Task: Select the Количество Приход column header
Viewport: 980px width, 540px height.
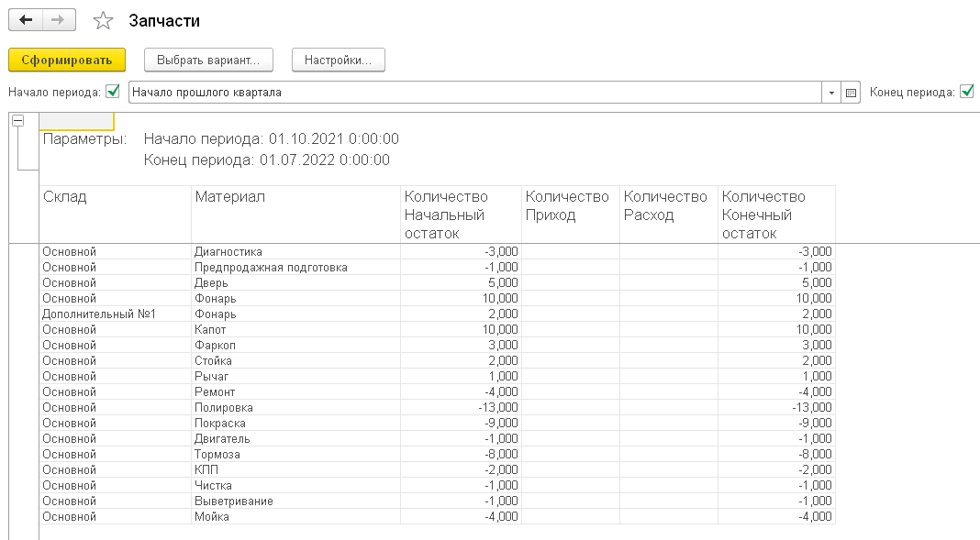Action: [571, 215]
